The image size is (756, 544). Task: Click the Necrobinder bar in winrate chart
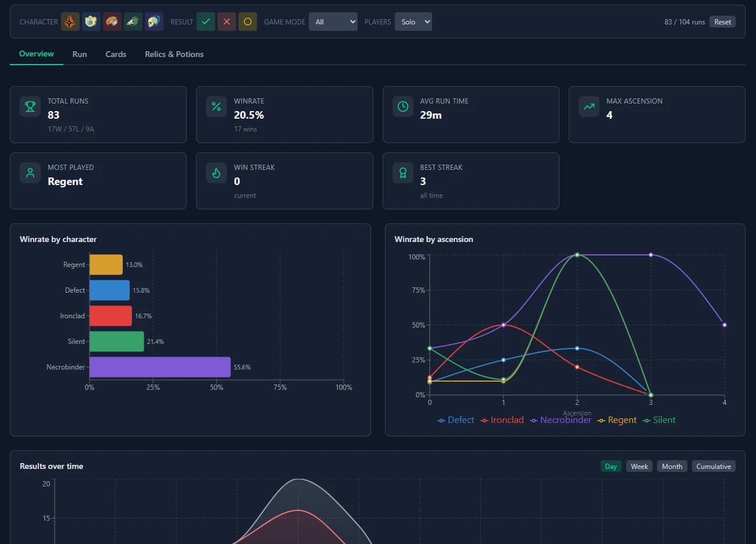tap(160, 367)
